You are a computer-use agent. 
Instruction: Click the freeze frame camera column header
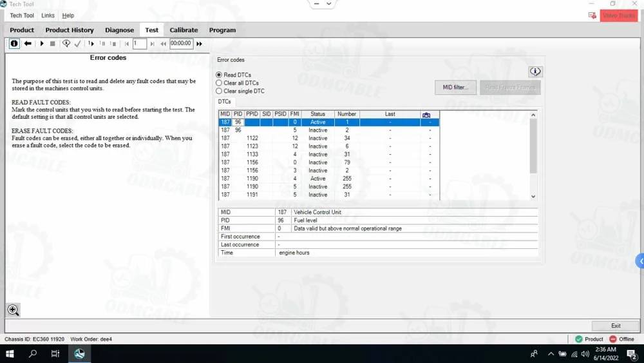[x=426, y=114]
